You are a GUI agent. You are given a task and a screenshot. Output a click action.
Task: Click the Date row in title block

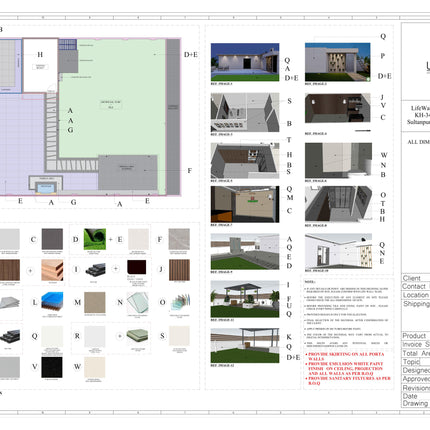click(x=416, y=396)
